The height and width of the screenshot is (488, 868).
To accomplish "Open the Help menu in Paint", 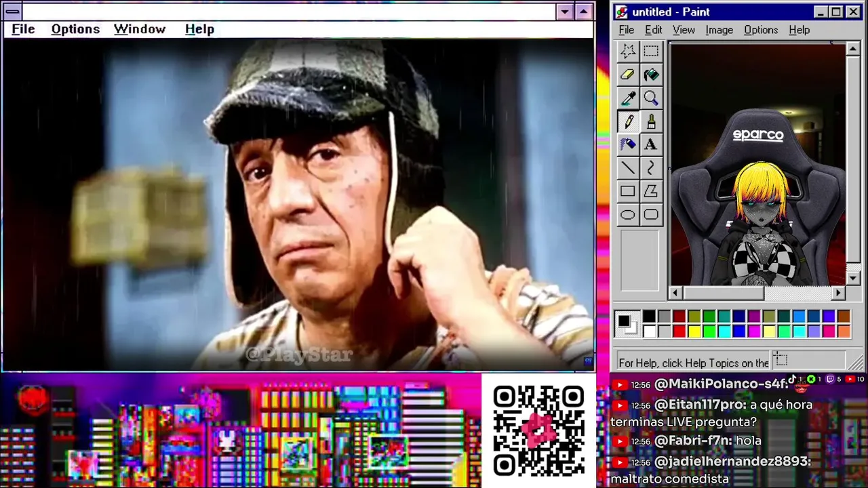I will [x=800, y=30].
